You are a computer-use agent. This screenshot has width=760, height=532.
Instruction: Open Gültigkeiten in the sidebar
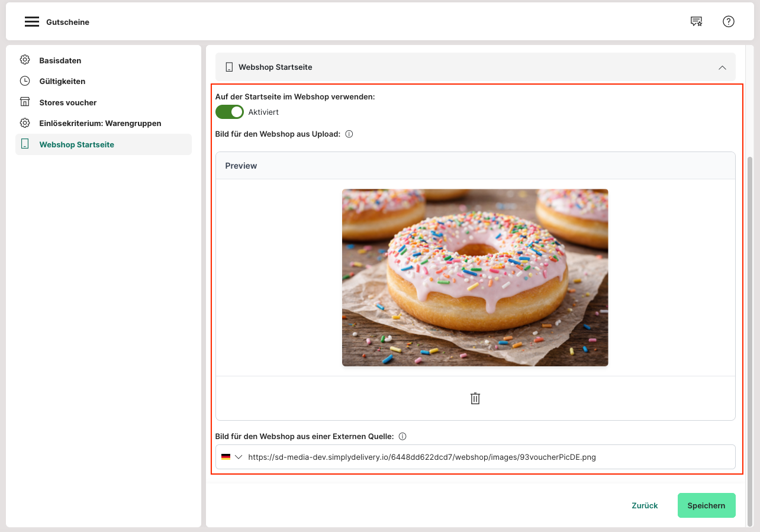[62, 81]
